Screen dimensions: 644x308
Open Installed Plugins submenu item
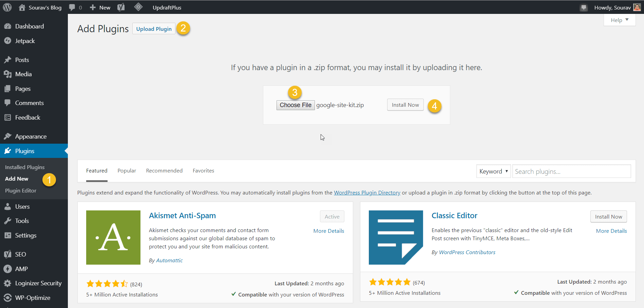click(x=25, y=167)
